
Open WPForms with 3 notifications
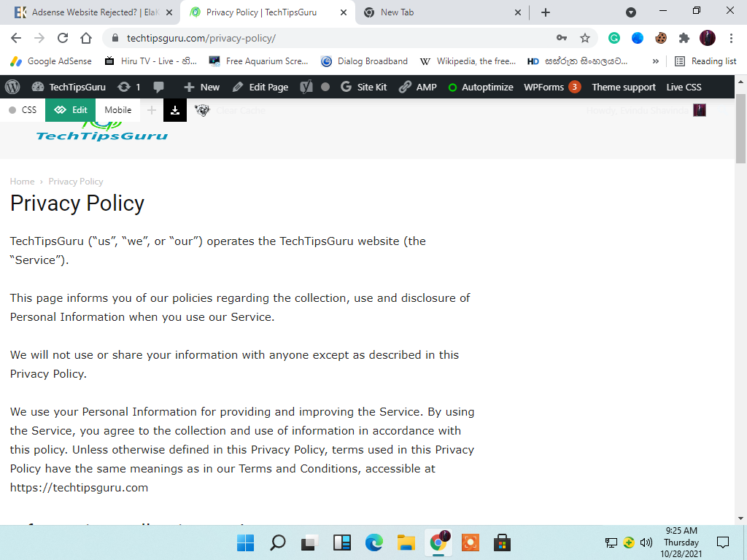[x=552, y=87]
